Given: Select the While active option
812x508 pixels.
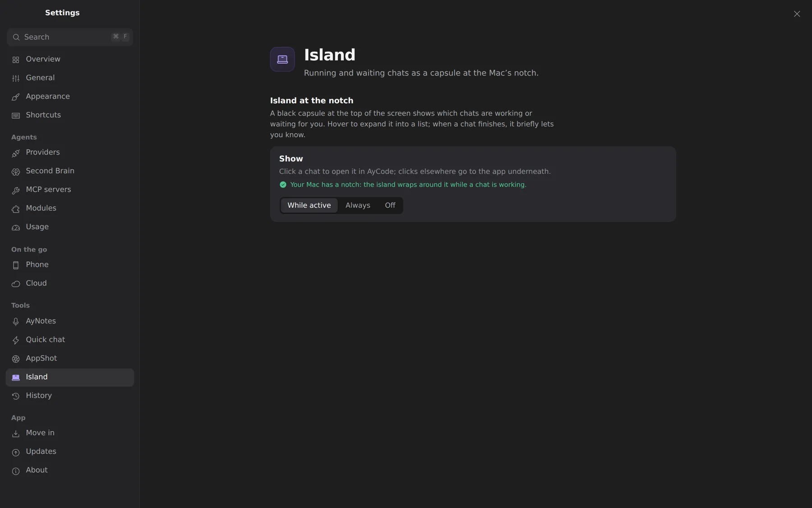Looking at the screenshot, I should (x=309, y=205).
